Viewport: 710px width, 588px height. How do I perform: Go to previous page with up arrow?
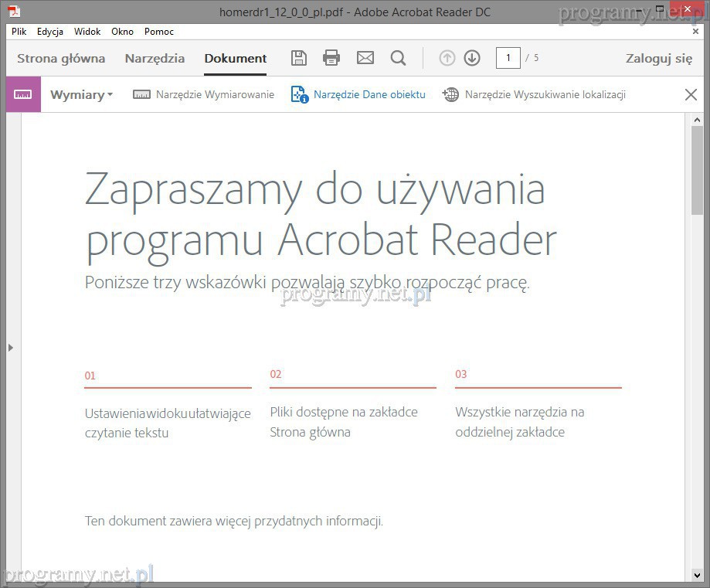pos(447,58)
